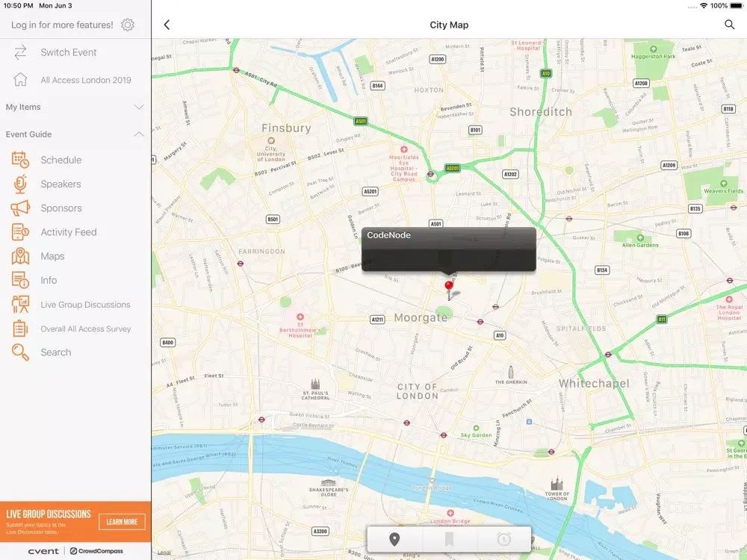Select the clock tab in bottom toolbar
747x560 pixels.
coord(504,539)
